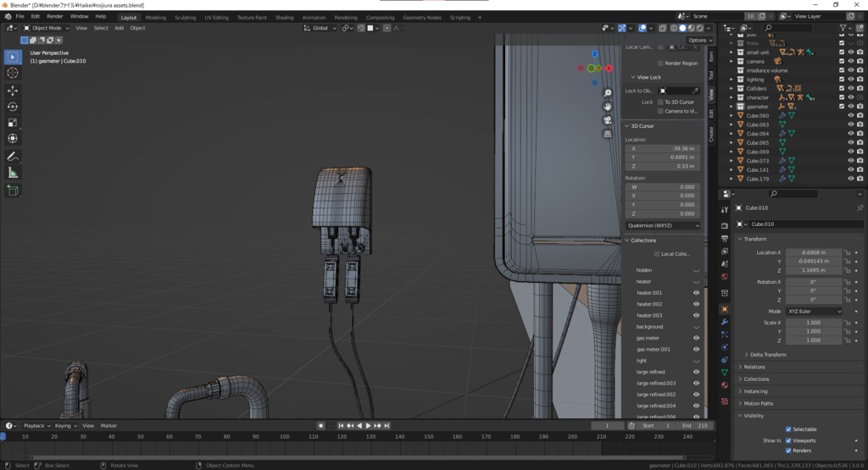Image resolution: width=868 pixels, height=470 pixels.
Task: Hide heater.001 collection with eye icon
Action: click(x=697, y=293)
